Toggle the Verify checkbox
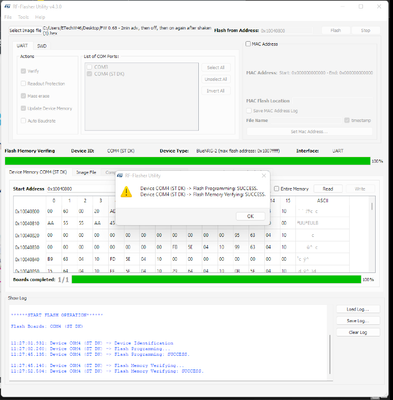This screenshot has height=400, width=393. [23, 71]
